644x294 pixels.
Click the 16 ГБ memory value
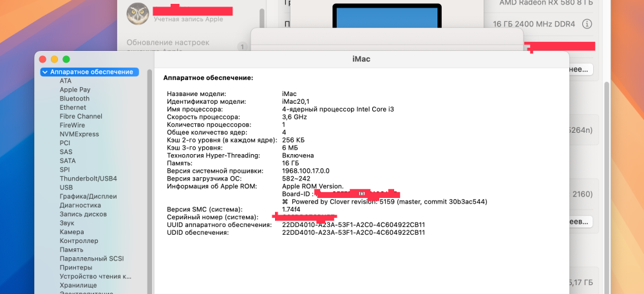coord(290,163)
